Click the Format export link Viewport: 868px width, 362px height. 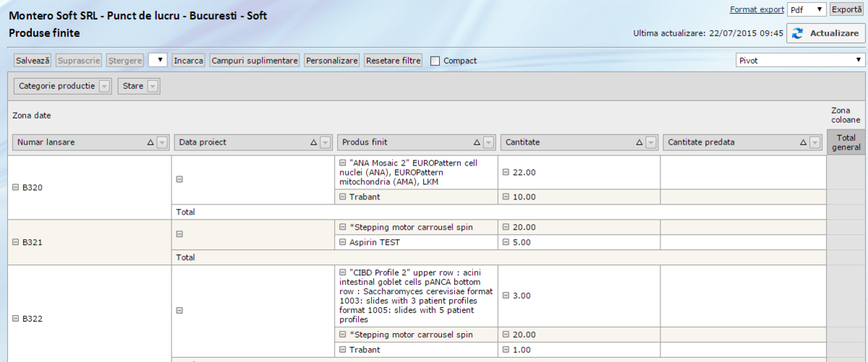[x=756, y=9]
